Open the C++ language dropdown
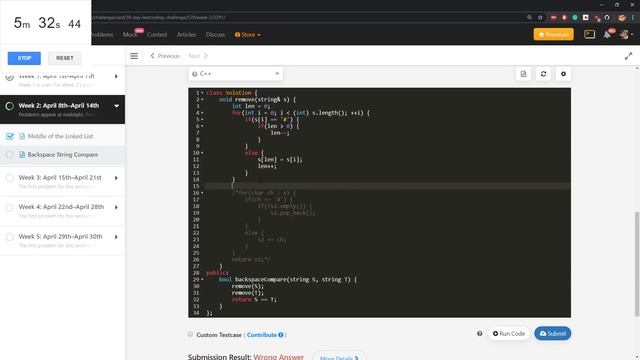 [x=236, y=74]
